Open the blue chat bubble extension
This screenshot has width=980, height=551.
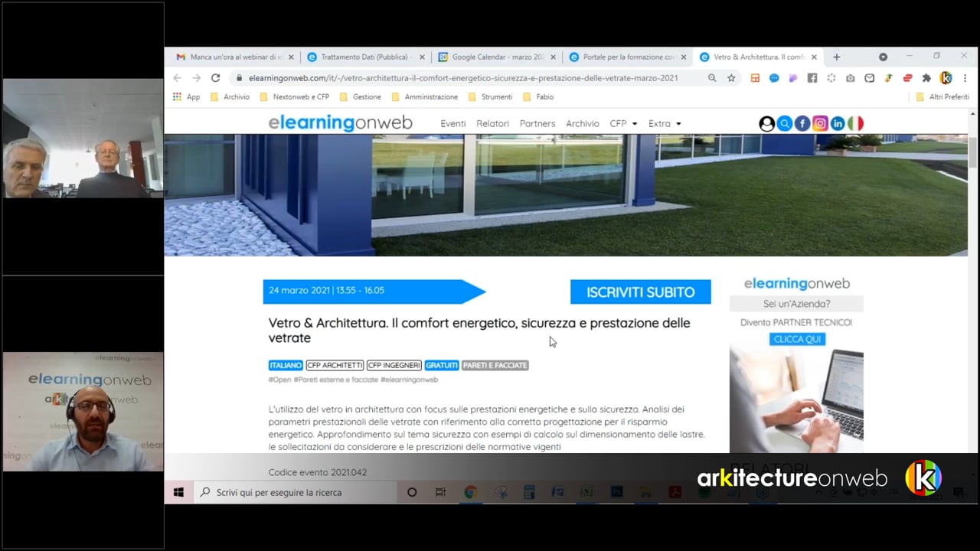[x=774, y=78]
